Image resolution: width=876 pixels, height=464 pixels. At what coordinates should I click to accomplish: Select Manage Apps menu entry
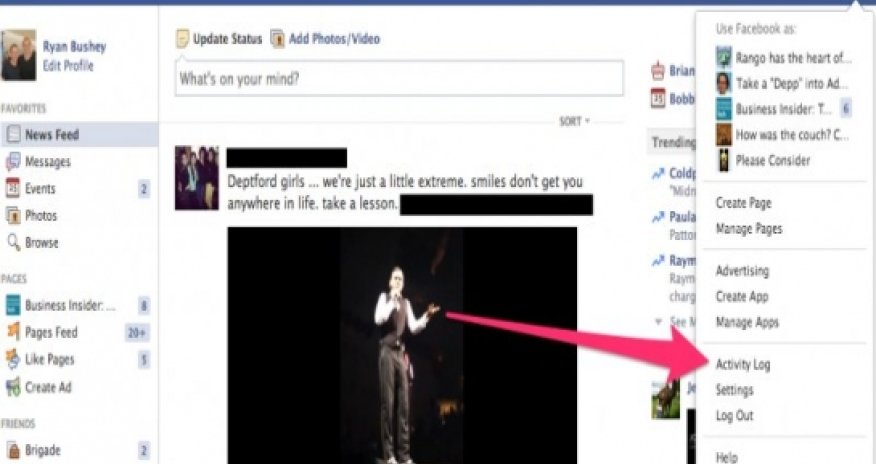(747, 322)
